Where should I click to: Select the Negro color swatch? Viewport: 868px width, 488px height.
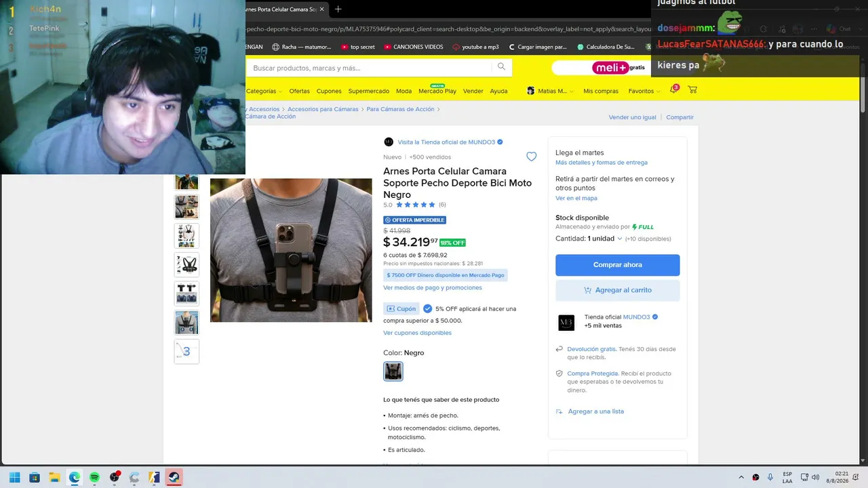(x=393, y=371)
